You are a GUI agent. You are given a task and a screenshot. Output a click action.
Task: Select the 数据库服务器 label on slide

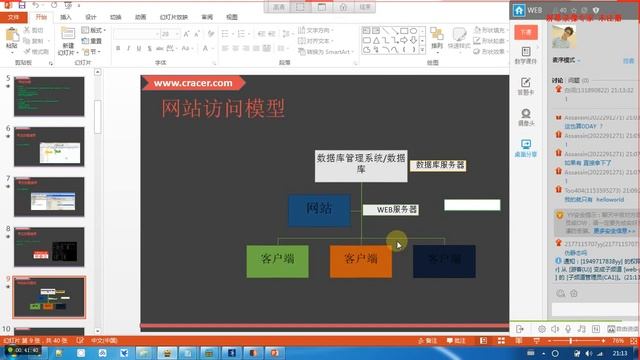pos(438,165)
